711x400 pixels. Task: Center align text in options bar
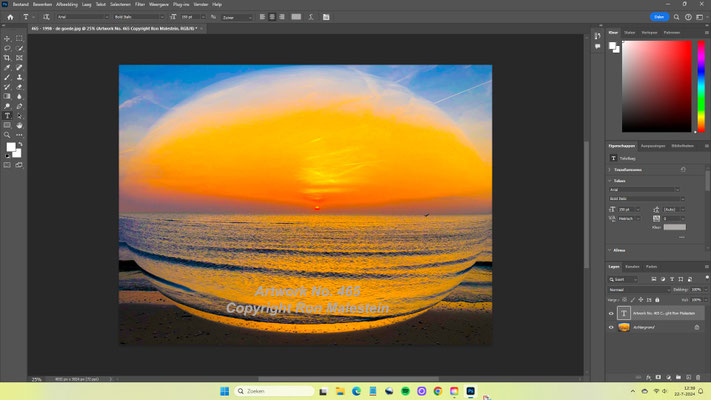point(274,17)
